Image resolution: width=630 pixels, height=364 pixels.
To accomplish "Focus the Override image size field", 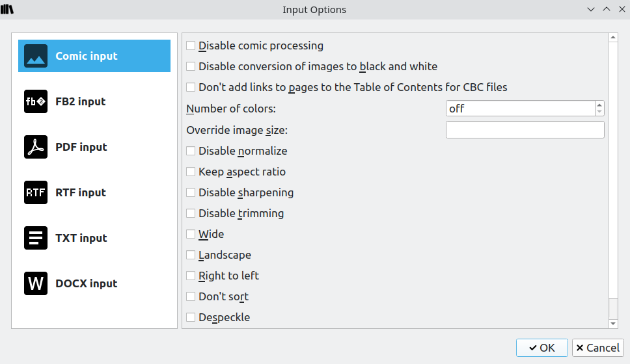I will pos(525,130).
